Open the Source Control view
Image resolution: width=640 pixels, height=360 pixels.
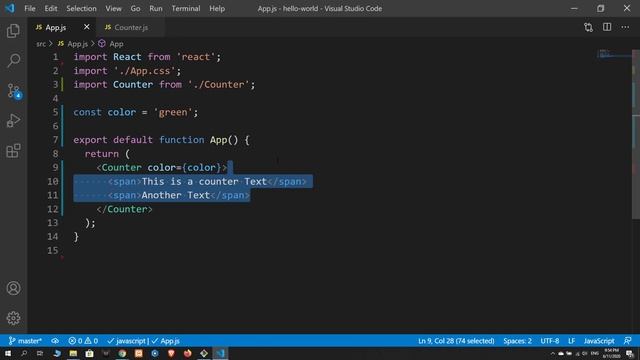pos(13,91)
